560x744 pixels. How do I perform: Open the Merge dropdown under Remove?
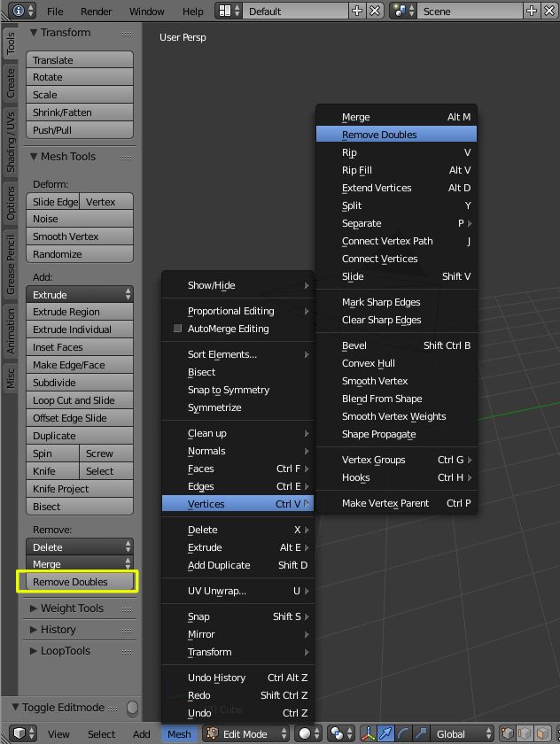[x=80, y=563]
